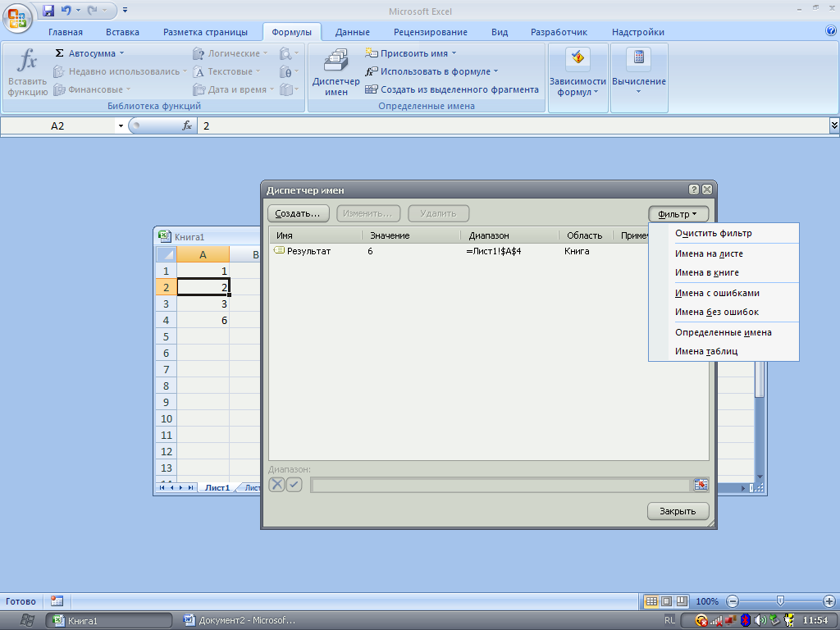The height and width of the screenshot is (630, 840).
Task: Open the Windows Start button
Action: tap(27, 620)
